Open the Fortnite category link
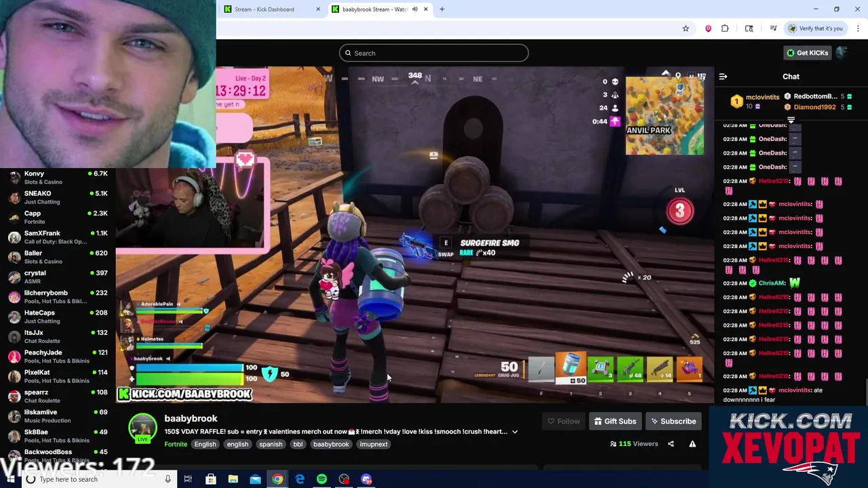Viewport: 868px width, 488px height. [176, 445]
